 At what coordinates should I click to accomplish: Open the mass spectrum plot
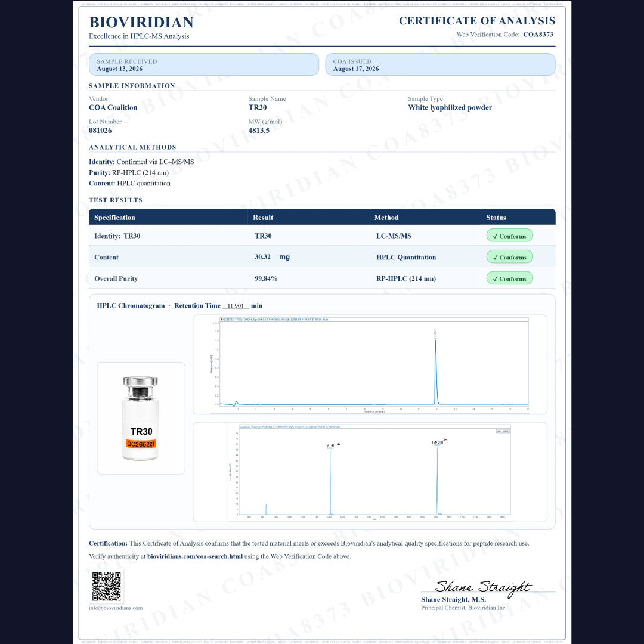370,472
